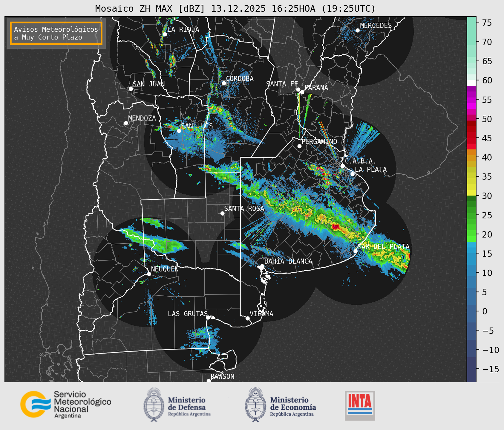Click the Mar del Plata marker dot
Screen dimensions: 504x430
pos(356,251)
